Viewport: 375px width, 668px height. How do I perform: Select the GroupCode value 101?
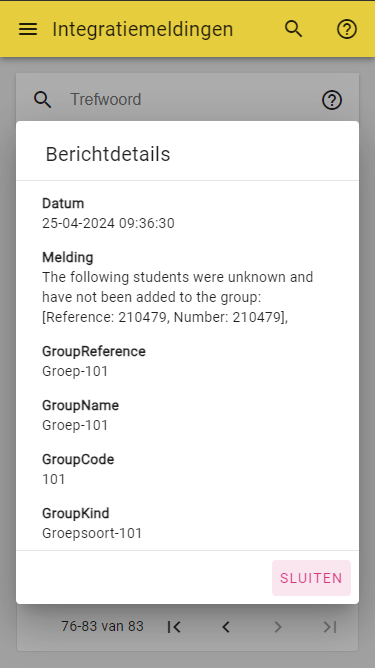[54, 479]
